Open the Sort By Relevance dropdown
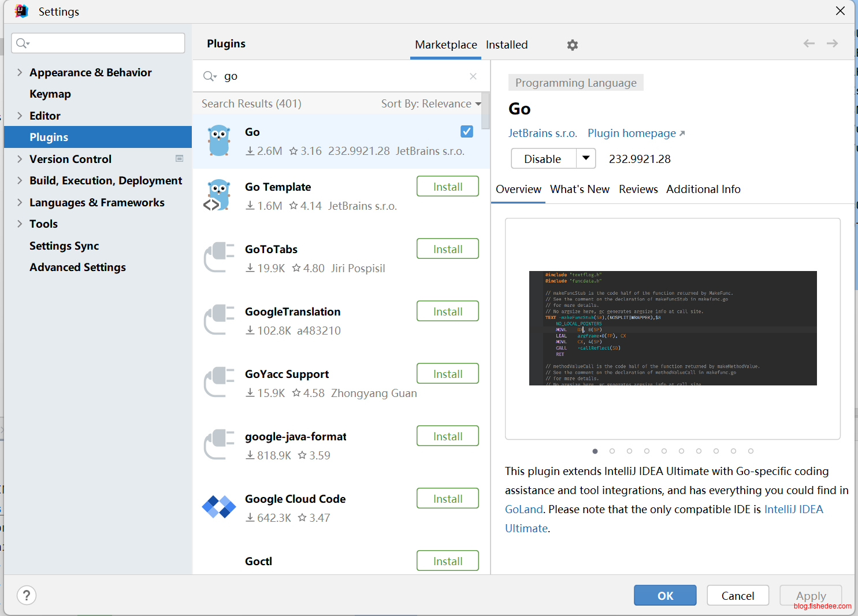The image size is (858, 616). pyautogui.click(x=430, y=104)
